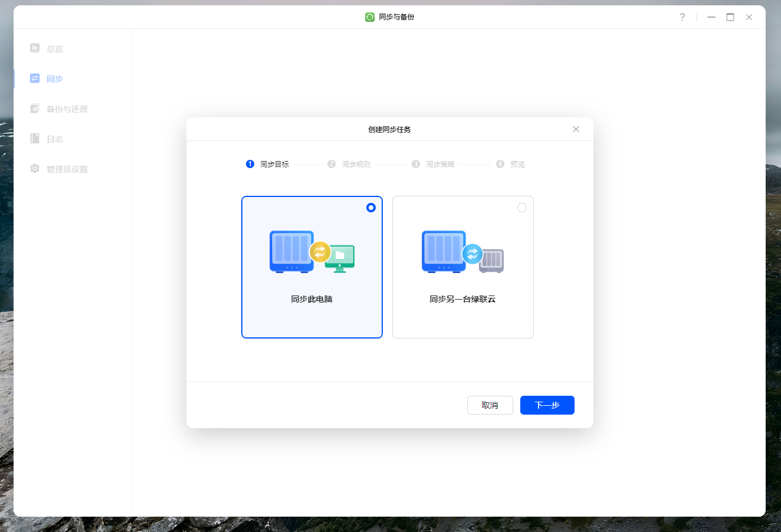This screenshot has height=532, width=781.
Task: Click the NAS-to-computer sync illustration
Action: [x=312, y=252]
